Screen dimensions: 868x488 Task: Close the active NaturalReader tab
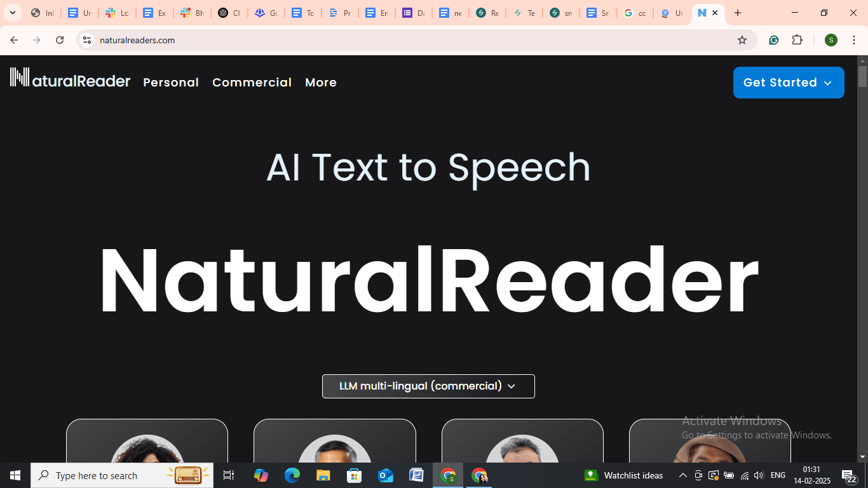(715, 13)
